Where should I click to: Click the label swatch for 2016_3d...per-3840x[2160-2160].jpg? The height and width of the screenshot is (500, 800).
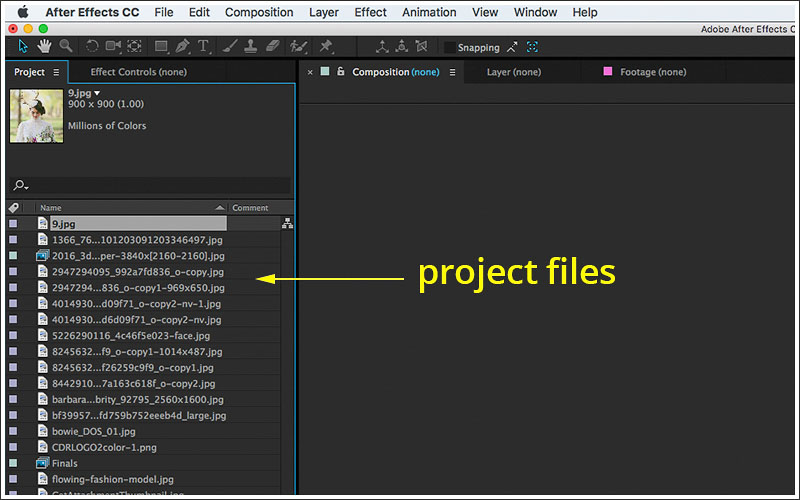(x=13, y=256)
